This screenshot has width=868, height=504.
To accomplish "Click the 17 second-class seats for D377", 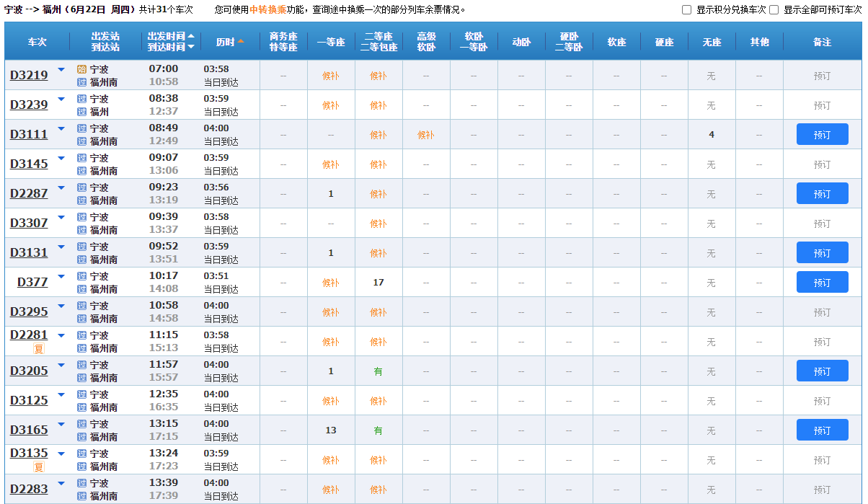I will coord(378,283).
